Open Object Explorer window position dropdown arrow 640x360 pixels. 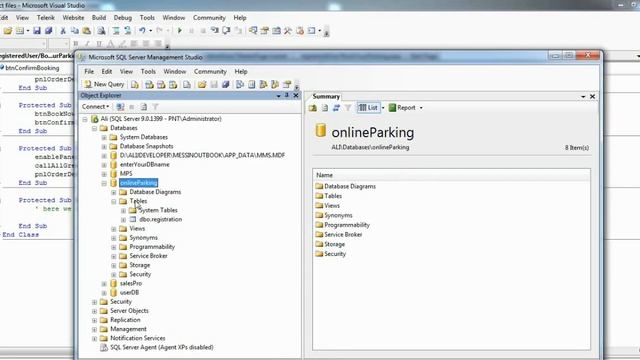coord(278,96)
